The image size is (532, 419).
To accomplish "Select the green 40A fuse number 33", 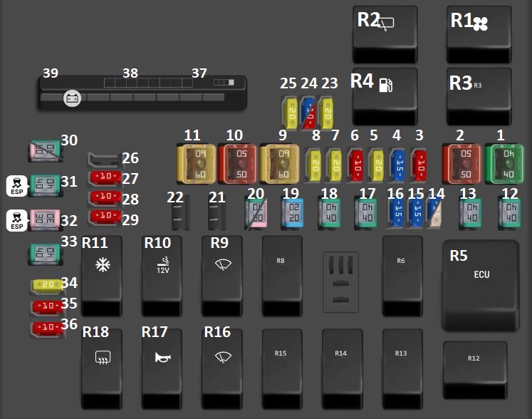I will (46, 254).
